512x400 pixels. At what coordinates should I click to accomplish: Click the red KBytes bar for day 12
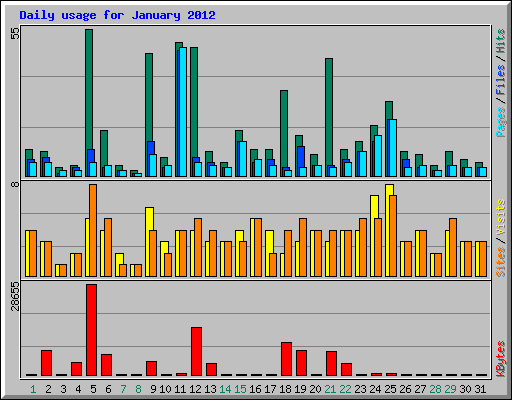coord(197,352)
